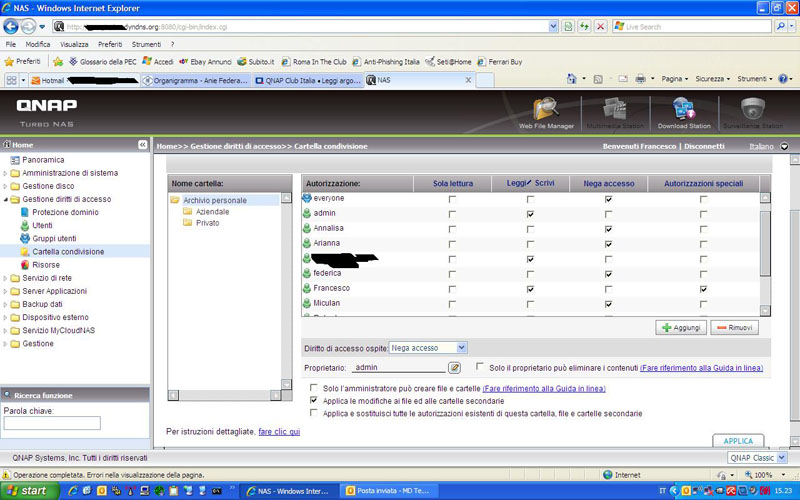The width and height of the screenshot is (800, 500).
Task: Open Download Station icon
Action: (x=684, y=112)
